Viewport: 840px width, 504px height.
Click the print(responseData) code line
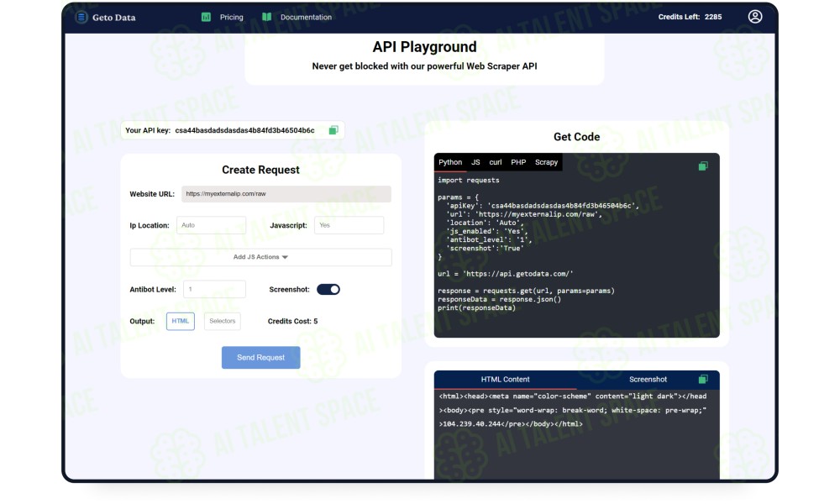click(477, 307)
